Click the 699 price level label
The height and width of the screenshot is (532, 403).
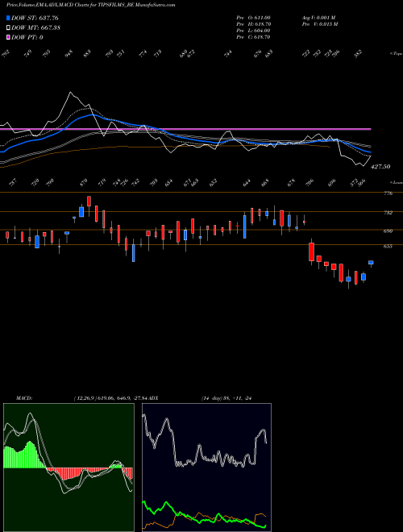tap(388, 231)
